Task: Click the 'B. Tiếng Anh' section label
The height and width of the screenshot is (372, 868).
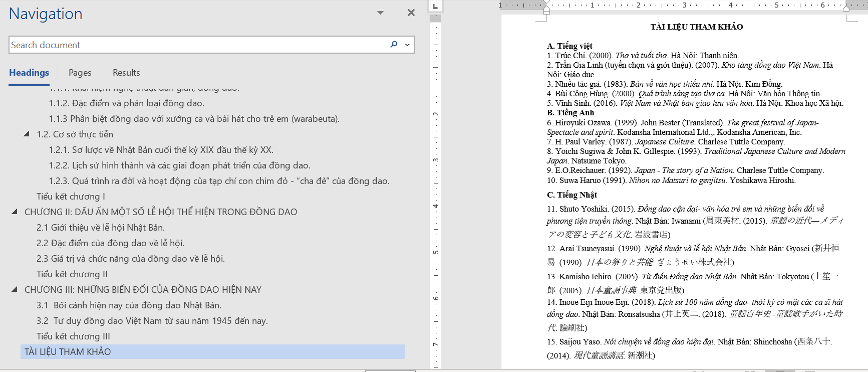Action: point(570,113)
